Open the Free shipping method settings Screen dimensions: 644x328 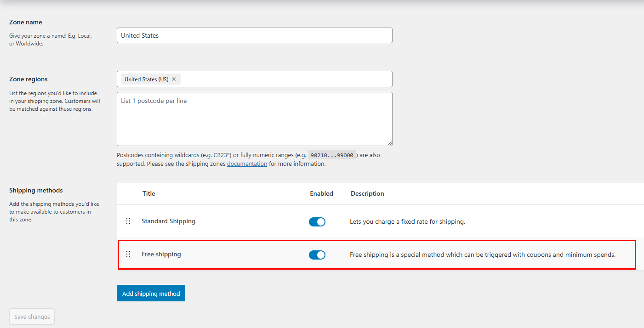[x=161, y=254]
